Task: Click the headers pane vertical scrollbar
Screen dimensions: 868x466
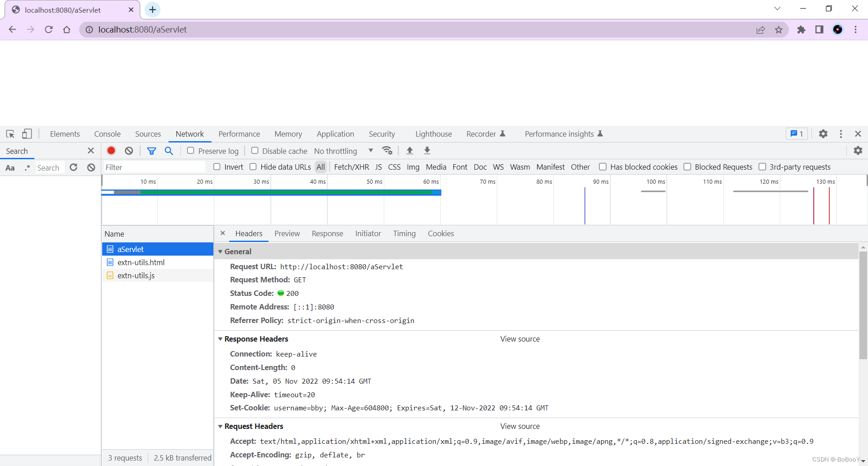Action: [863, 305]
